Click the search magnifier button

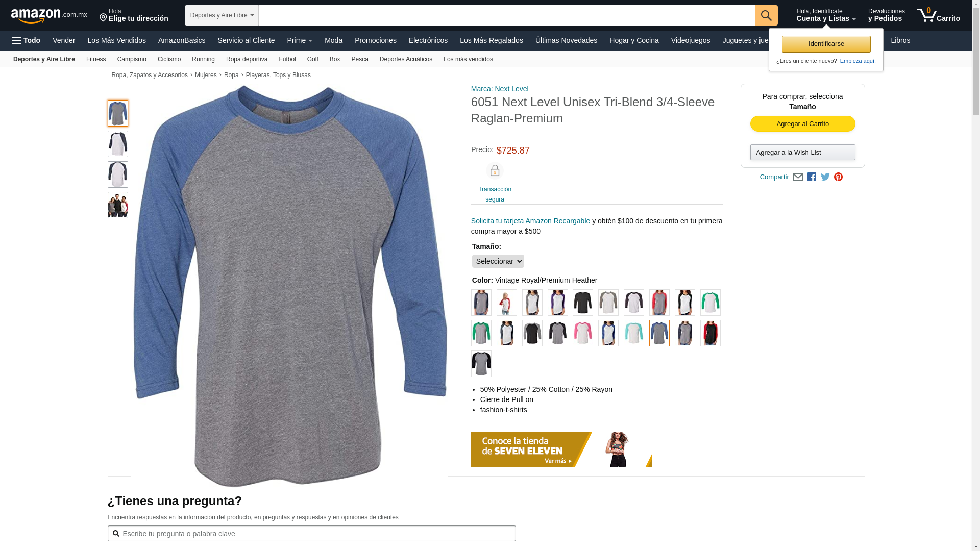(x=766, y=15)
